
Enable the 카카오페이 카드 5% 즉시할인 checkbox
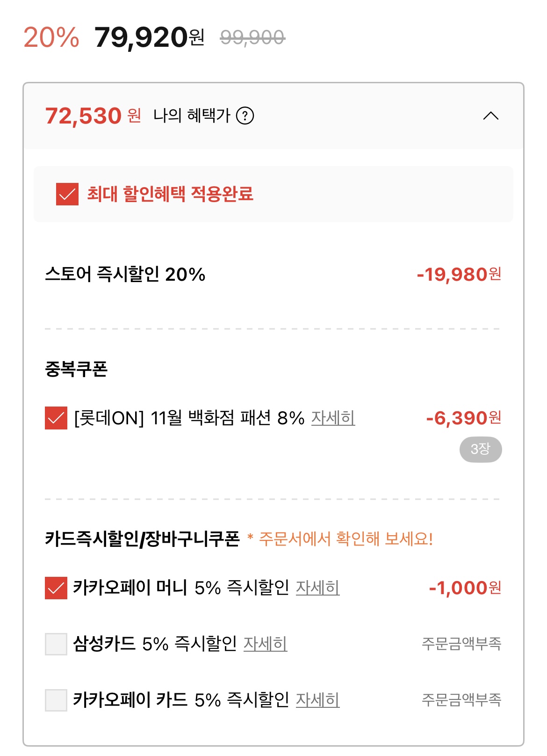pyautogui.click(x=56, y=700)
